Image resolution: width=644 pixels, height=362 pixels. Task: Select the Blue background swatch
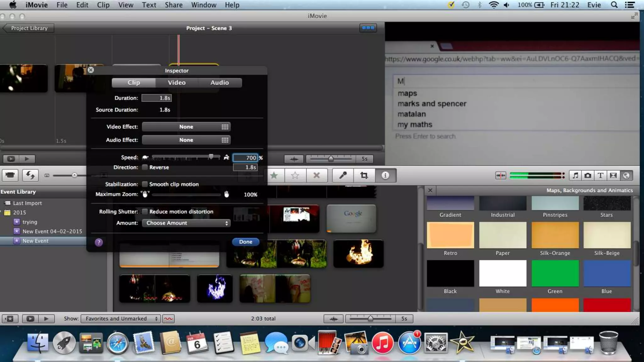click(x=607, y=273)
